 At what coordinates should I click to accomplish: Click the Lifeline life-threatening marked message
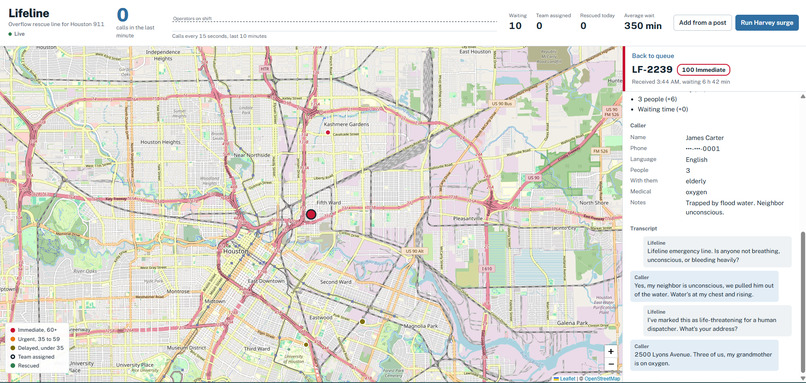coord(717,320)
